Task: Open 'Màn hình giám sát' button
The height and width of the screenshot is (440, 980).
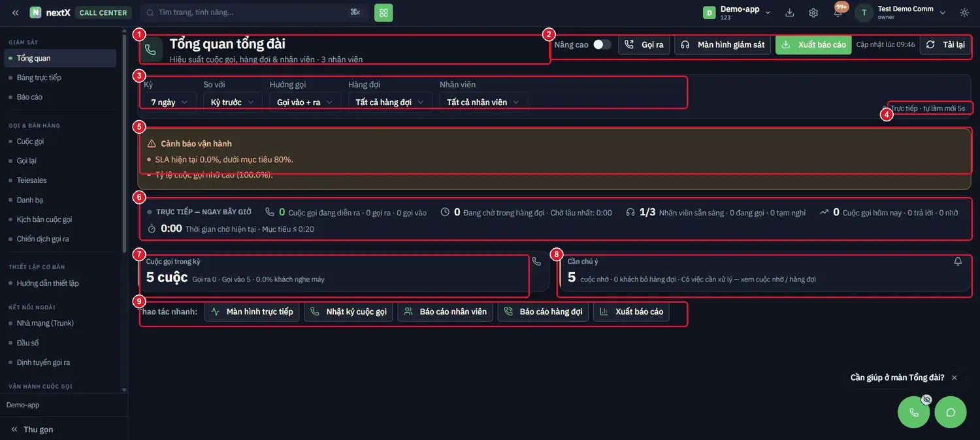Action: tap(723, 44)
